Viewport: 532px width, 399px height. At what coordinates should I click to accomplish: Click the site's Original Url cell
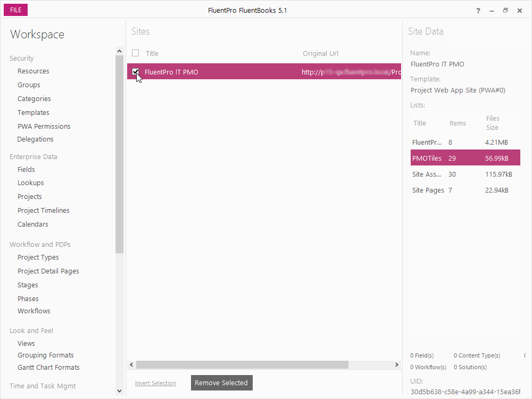click(351, 72)
